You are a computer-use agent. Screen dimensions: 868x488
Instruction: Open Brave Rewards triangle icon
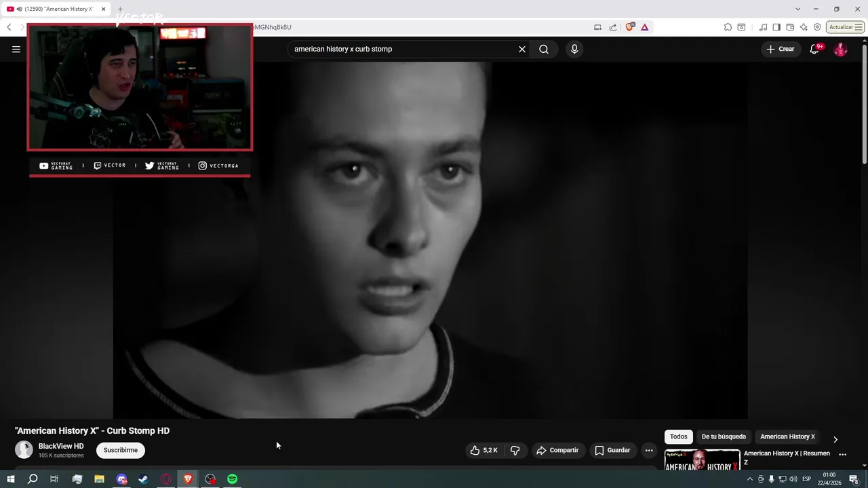pos(644,27)
